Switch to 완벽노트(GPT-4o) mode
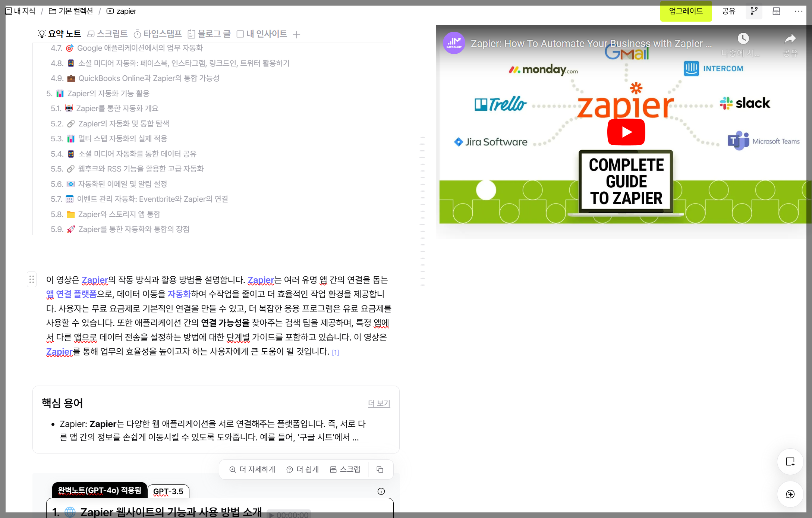 click(x=100, y=490)
